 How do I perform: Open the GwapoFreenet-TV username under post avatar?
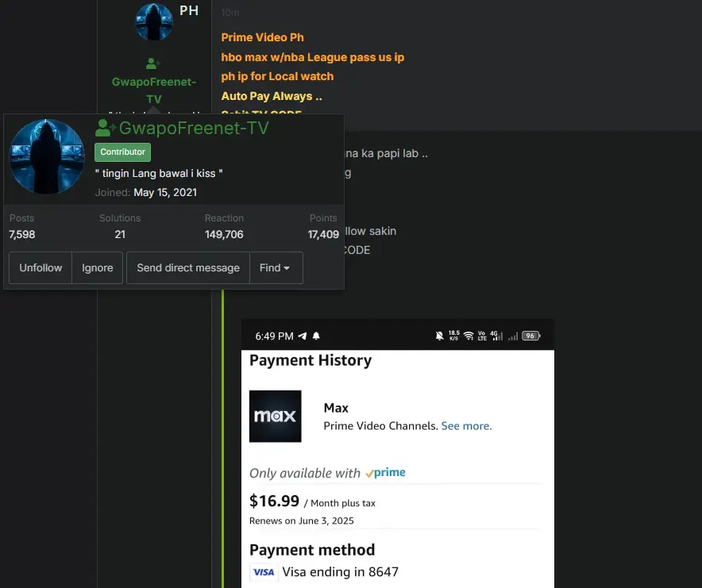pyautogui.click(x=154, y=90)
